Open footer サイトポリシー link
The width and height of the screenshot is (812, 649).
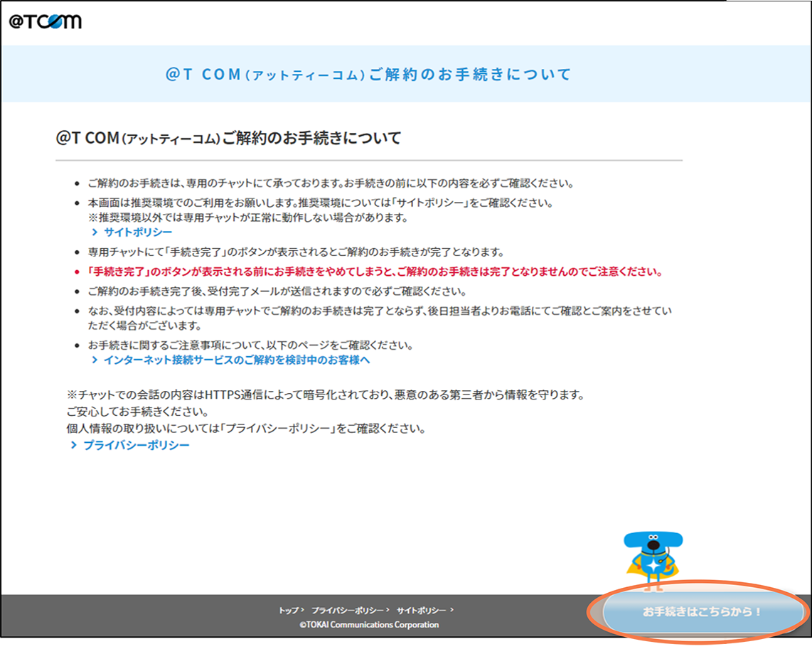(421, 611)
